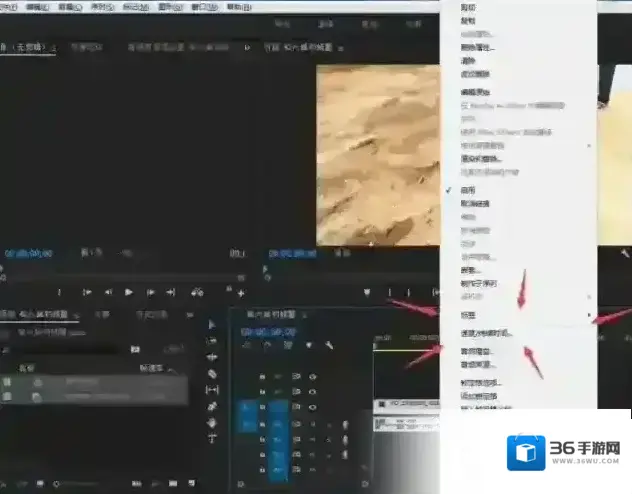632x494 pixels.
Task: Step back one frame in Source monitor
Action: [x=108, y=292]
